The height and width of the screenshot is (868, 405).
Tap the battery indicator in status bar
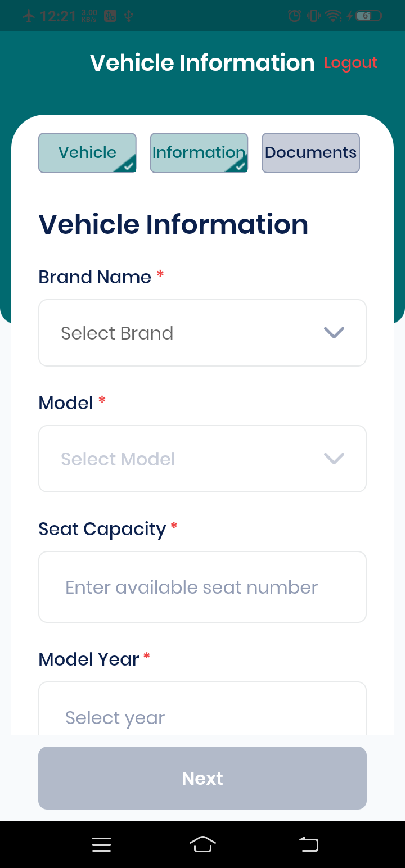[x=369, y=16]
